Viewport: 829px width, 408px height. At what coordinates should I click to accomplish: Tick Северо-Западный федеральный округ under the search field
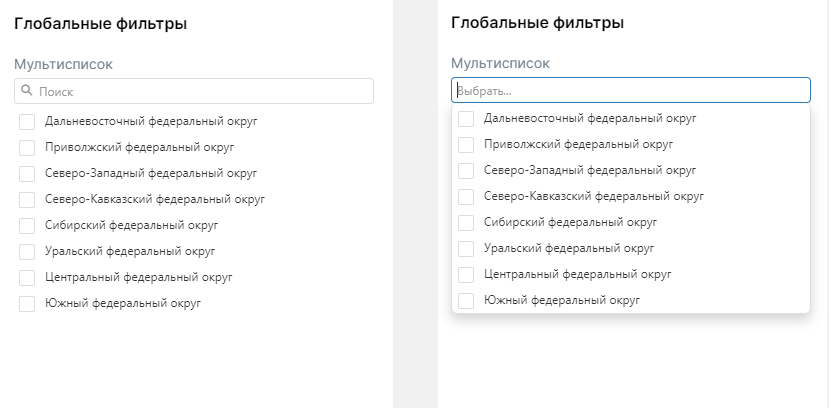(x=27, y=173)
